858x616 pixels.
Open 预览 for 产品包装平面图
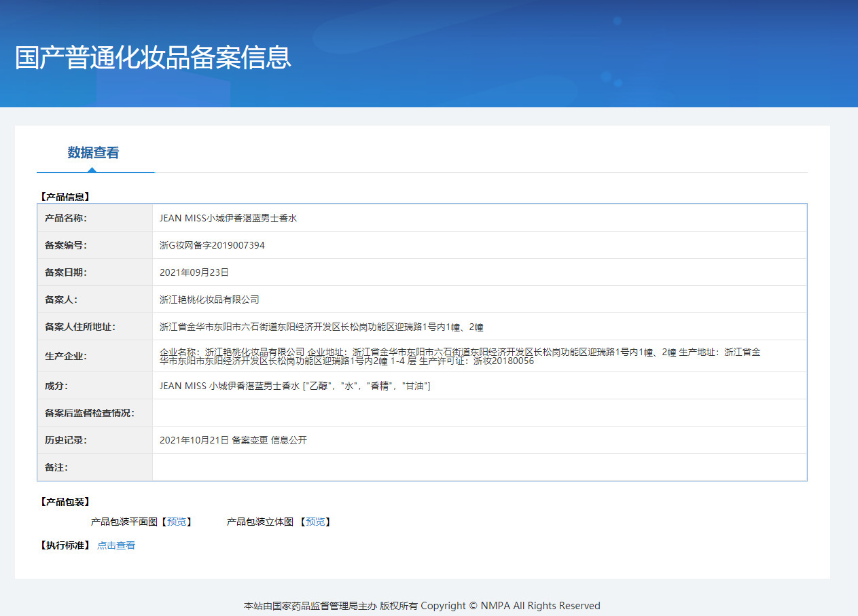(x=177, y=522)
